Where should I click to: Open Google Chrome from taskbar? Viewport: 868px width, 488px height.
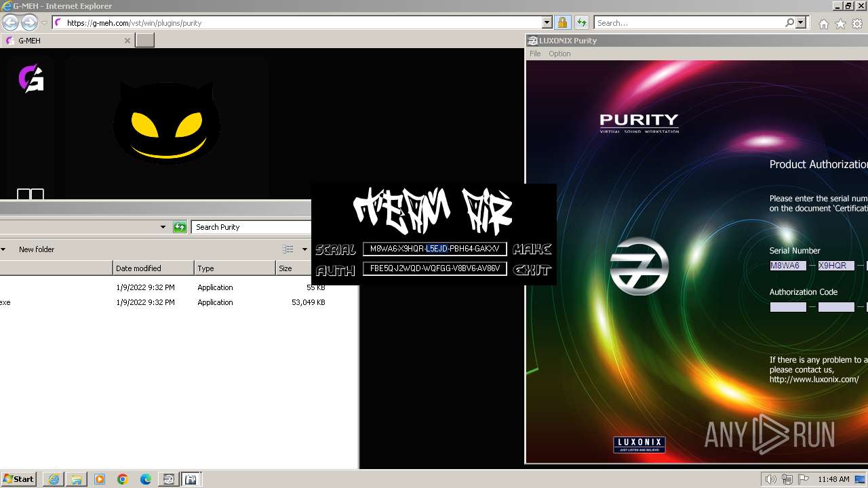(123, 479)
